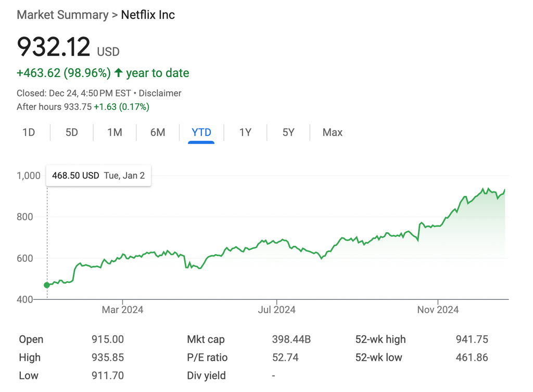
Task: Click the 52-wk low value 461.86
Action: 472,357
